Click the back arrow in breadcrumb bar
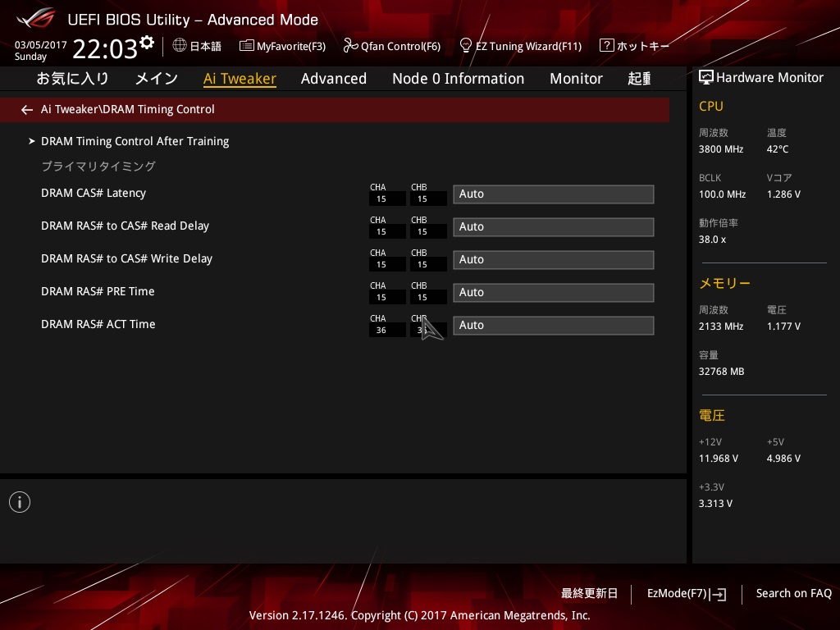Screen dimensions: 840x630 pyautogui.click(x=27, y=110)
